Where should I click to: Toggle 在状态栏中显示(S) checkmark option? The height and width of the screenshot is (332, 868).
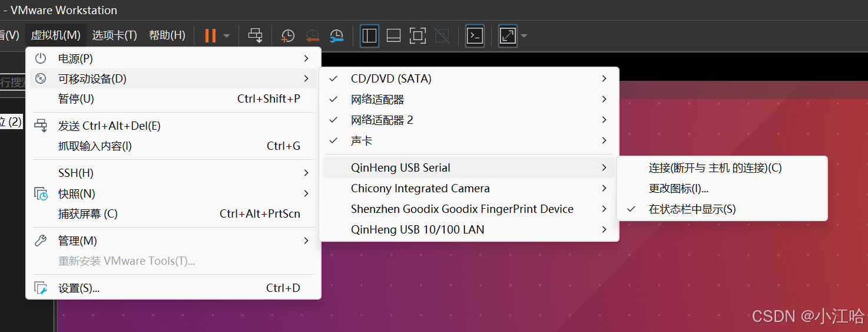[722, 209]
